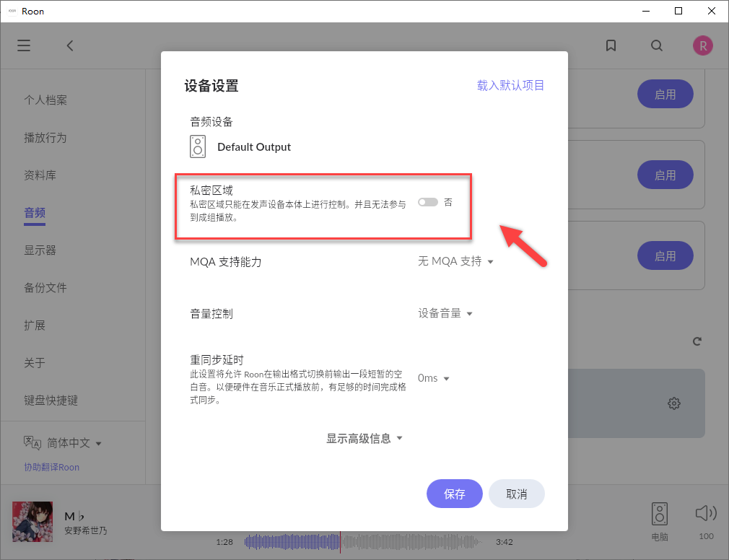Image resolution: width=729 pixels, height=560 pixels.
Task: Select 显示器 in the settings sidebar
Action: tap(40, 250)
